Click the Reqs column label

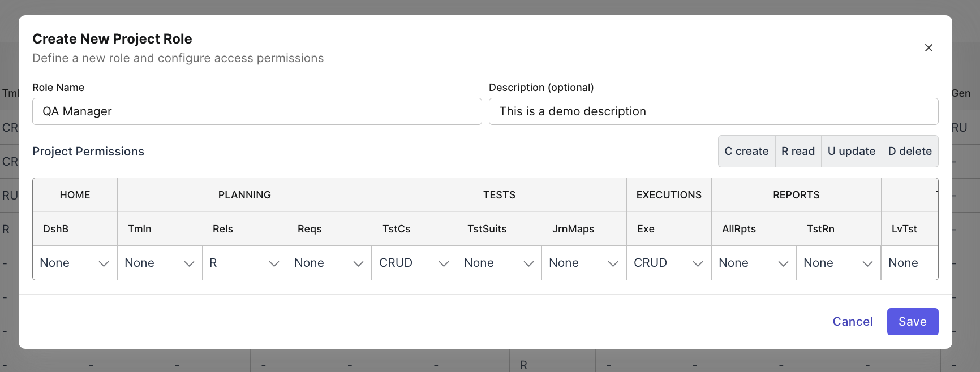click(x=310, y=229)
